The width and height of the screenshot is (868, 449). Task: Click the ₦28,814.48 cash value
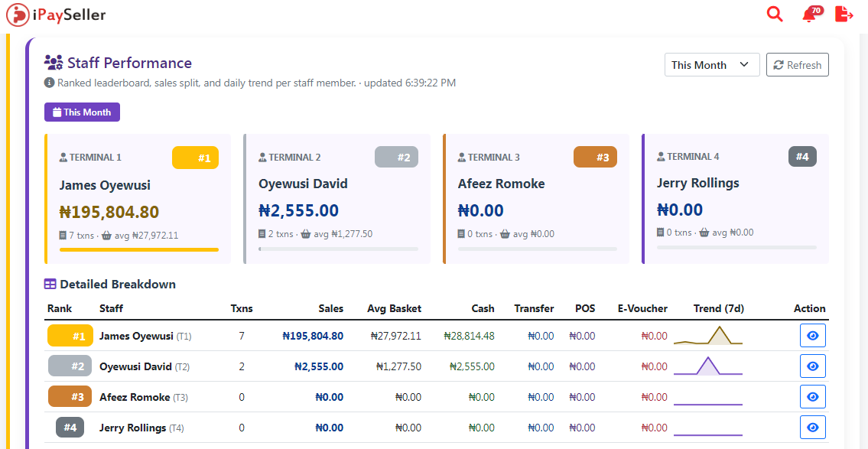click(x=469, y=336)
